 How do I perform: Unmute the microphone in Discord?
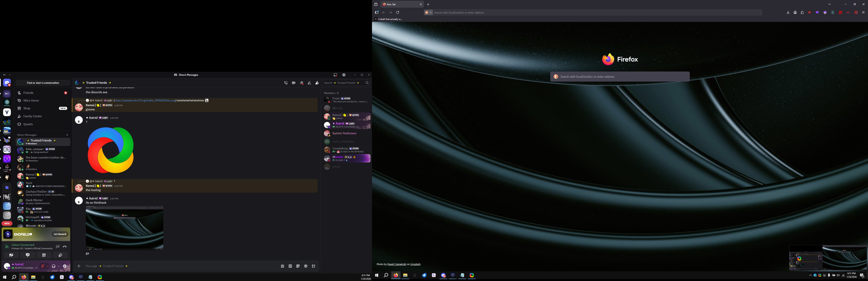42,266
